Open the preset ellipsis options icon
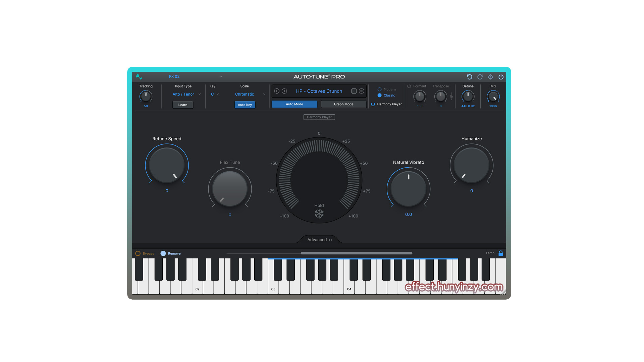Viewport: 644px width, 362px height. [x=362, y=91]
